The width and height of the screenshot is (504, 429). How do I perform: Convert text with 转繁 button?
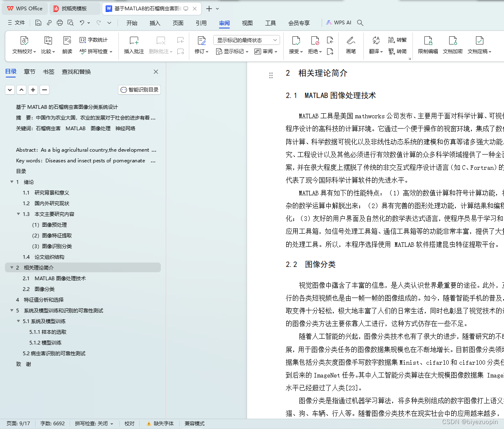click(398, 40)
